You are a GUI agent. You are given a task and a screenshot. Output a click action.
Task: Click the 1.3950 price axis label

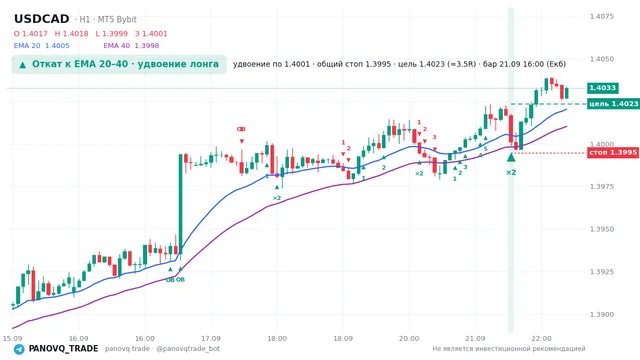coord(602,229)
